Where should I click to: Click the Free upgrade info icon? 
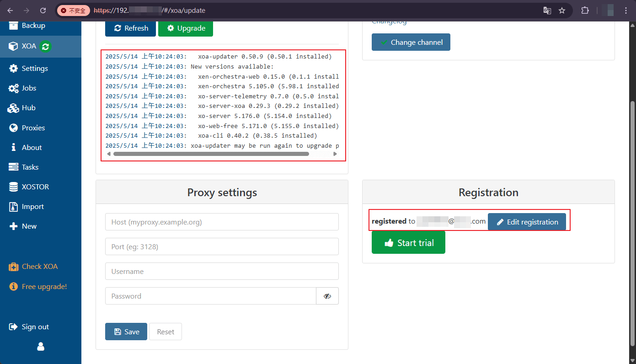point(13,286)
